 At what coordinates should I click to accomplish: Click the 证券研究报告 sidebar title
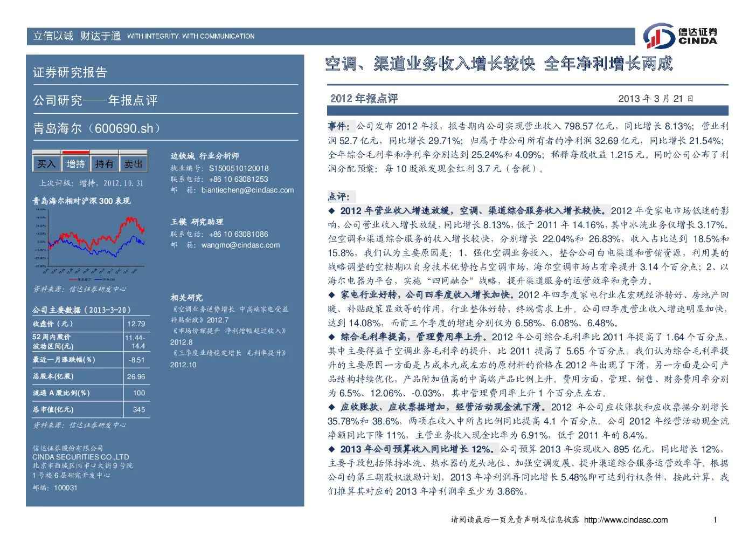click(x=70, y=72)
